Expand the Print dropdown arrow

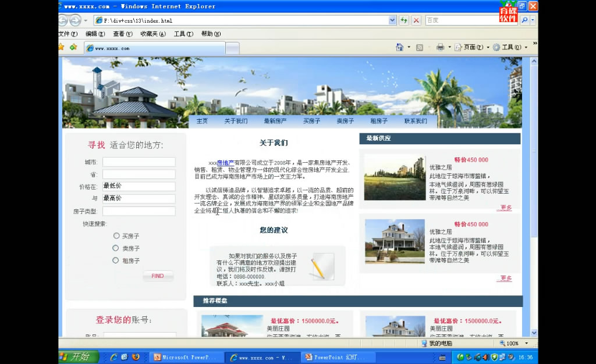pos(449,48)
